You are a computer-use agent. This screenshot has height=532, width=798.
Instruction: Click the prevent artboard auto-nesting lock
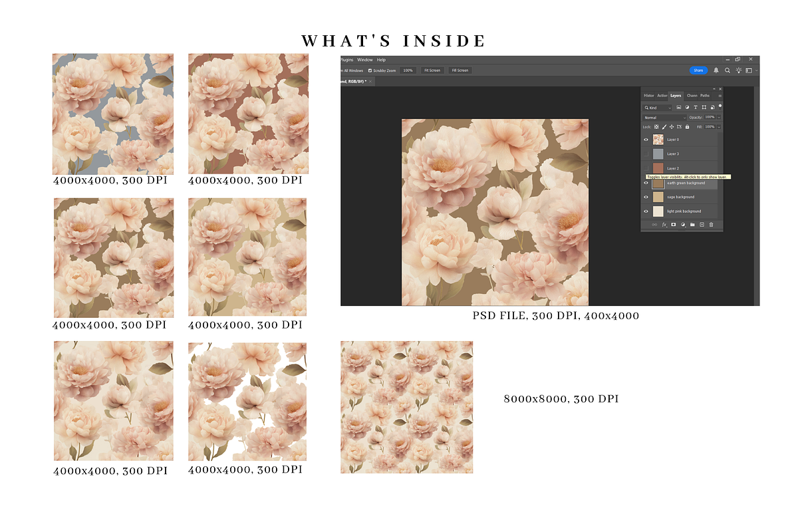(x=679, y=127)
